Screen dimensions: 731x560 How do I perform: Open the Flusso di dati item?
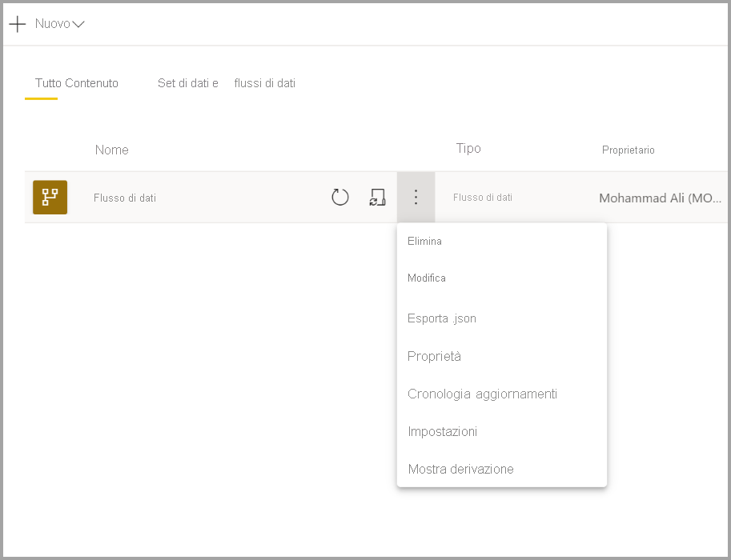pos(125,197)
